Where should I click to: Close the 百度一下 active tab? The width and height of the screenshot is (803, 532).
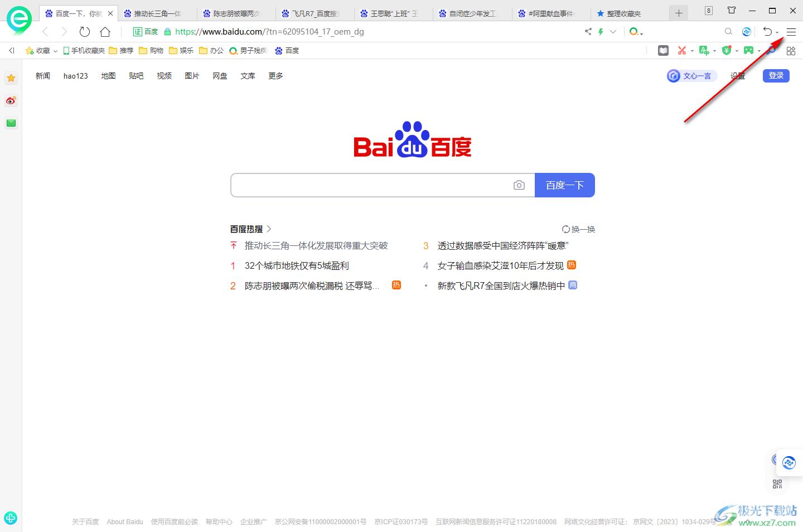[x=110, y=13]
